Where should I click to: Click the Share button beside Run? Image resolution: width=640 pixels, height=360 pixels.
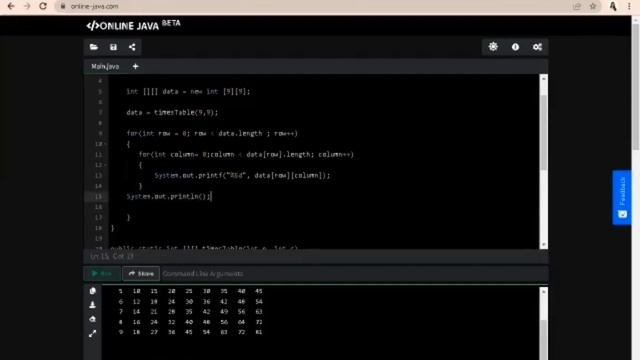click(x=141, y=273)
